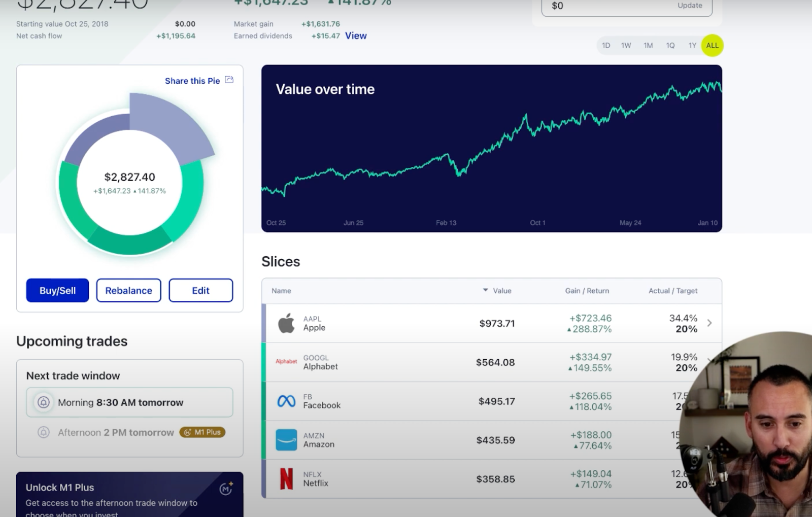
Task: Click the Gain / Return column header
Action: tap(587, 291)
